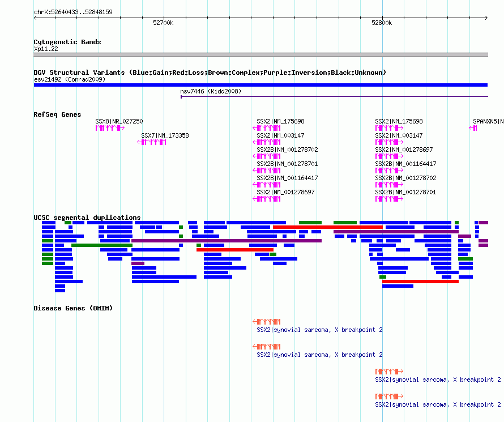
Task: Open the DGV Structural Variants track title
Action: (210, 73)
